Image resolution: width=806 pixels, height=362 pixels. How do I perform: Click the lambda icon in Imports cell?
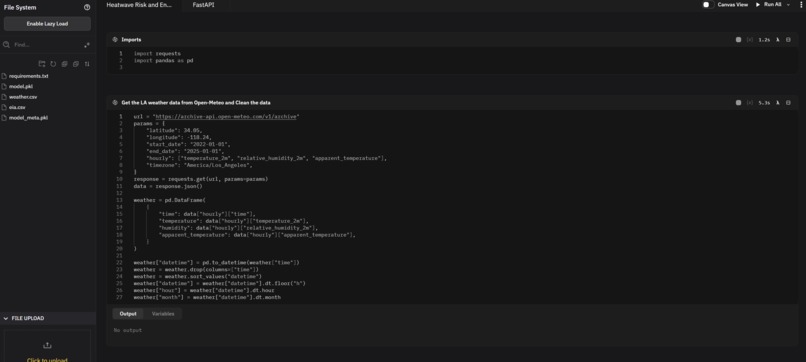coord(778,40)
